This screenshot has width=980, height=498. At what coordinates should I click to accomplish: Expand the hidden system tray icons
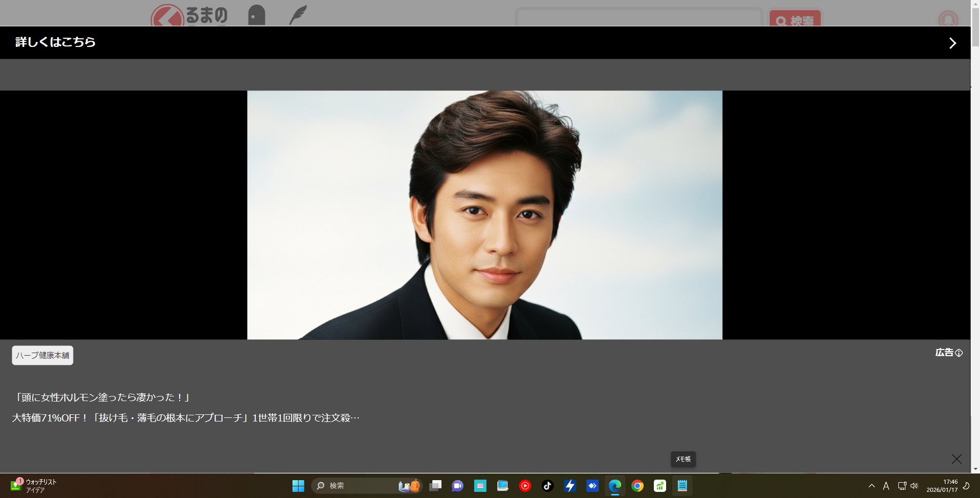(871, 486)
